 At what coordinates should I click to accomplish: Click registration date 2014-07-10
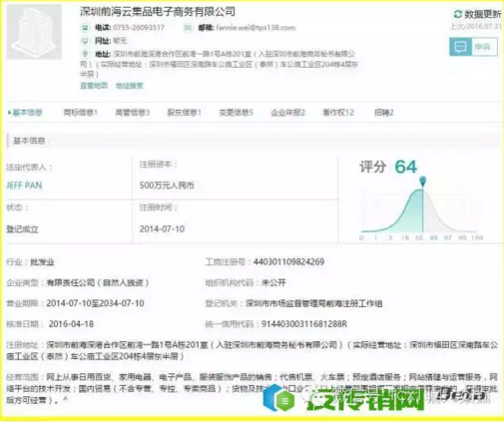tap(162, 228)
